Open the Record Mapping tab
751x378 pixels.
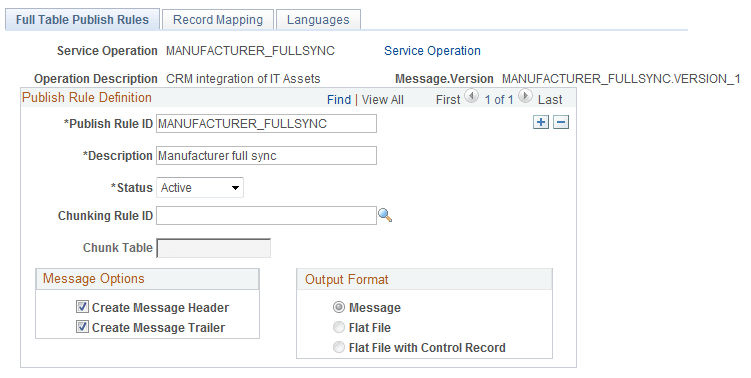tap(218, 20)
